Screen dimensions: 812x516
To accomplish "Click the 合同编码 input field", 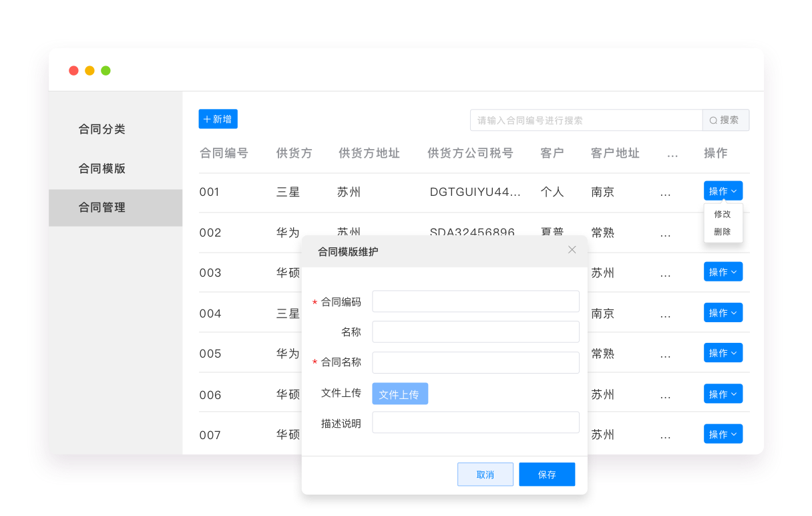I will coord(475,301).
